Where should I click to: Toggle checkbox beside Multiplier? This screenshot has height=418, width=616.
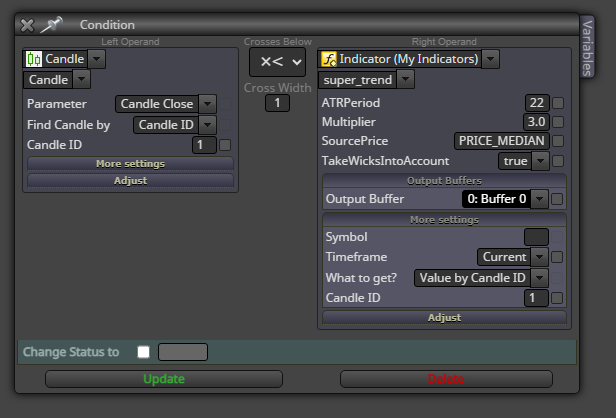click(x=558, y=122)
